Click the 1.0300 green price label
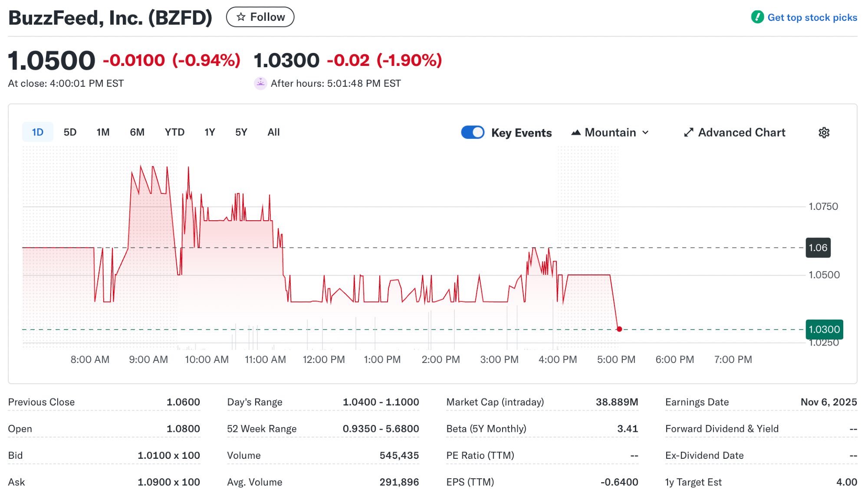This screenshot has height=503, width=868. click(824, 330)
